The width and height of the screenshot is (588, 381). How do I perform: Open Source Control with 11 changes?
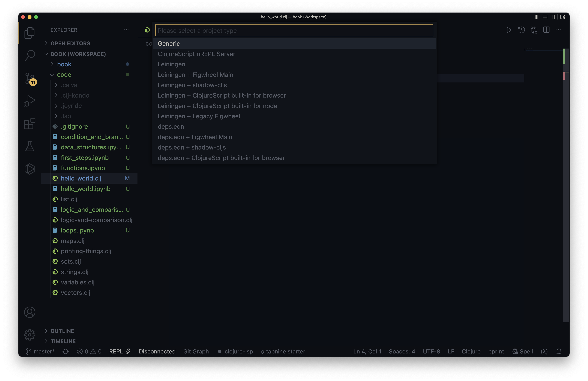pyautogui.click(x=30, y=79)
